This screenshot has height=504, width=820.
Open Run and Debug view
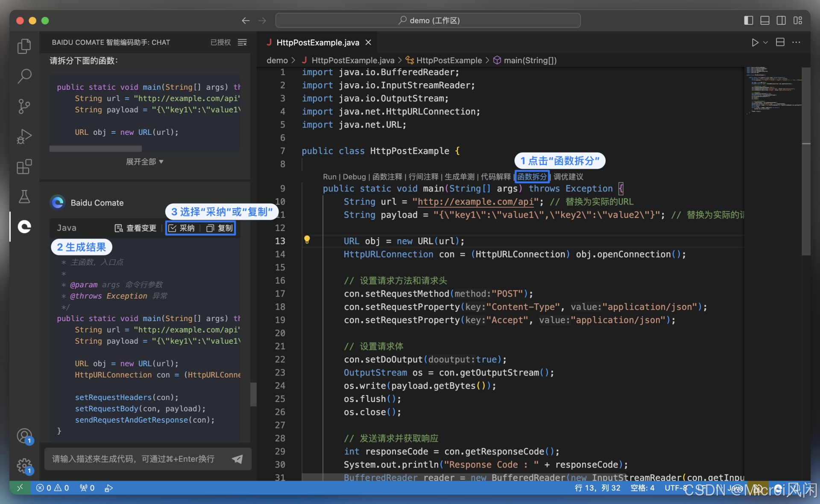pyautogui.click(x=24, y=136)
